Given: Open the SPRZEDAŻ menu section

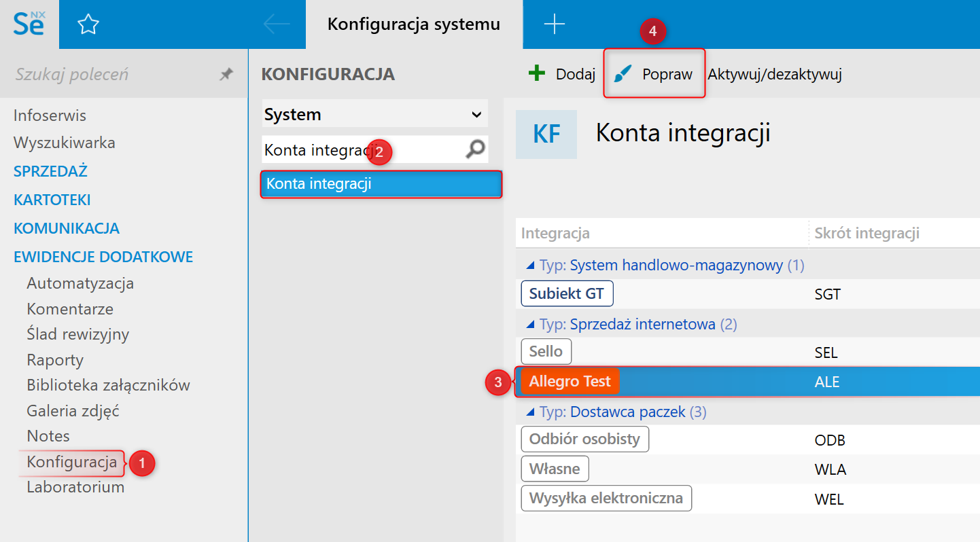Looking at the screenshot, I should coord(50,171).
